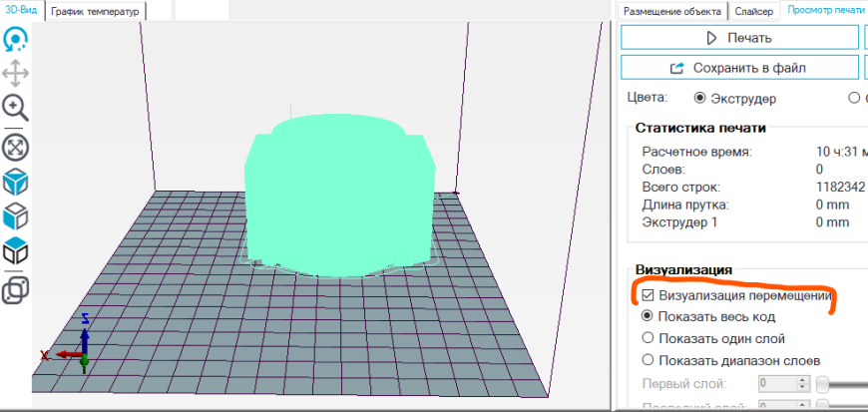This screenshot has height=412, width=868.
Task: Click the fit-to-view expand arrows icon
Action: tap(16, 148)
